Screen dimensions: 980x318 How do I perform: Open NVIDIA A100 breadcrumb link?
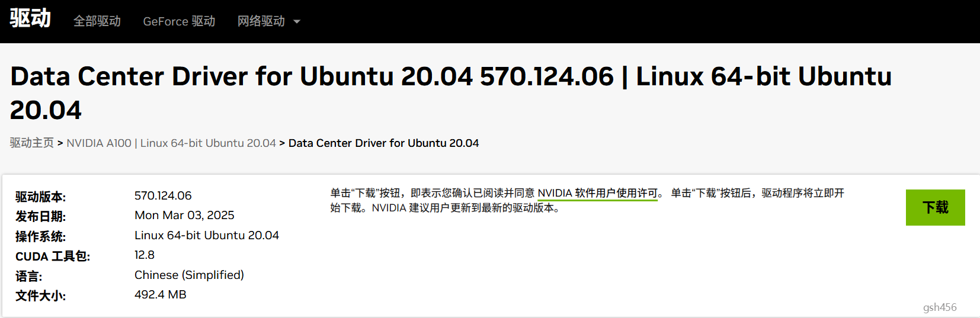coord(171,143)
